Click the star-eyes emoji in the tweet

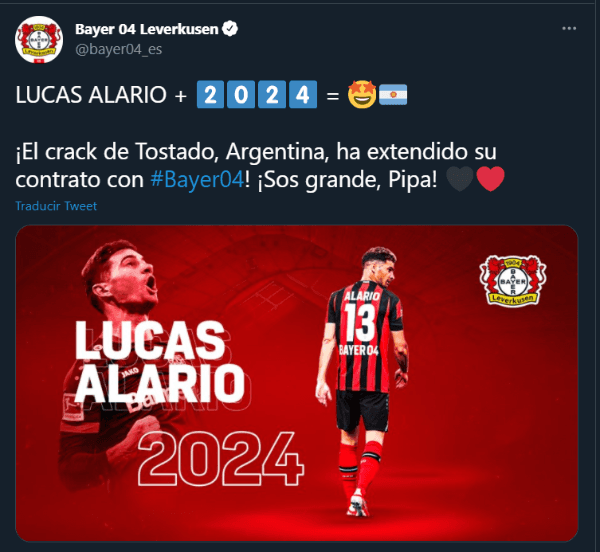tap(362, 94)
